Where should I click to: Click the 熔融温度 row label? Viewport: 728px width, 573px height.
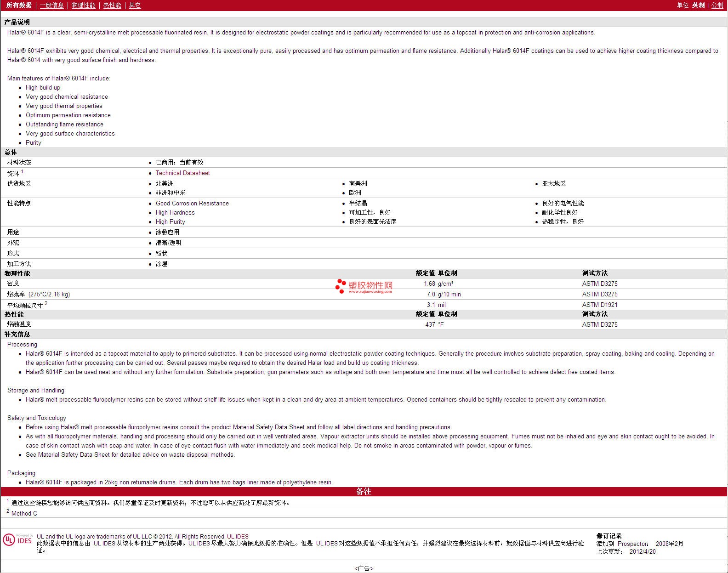[x=19, y=325]
